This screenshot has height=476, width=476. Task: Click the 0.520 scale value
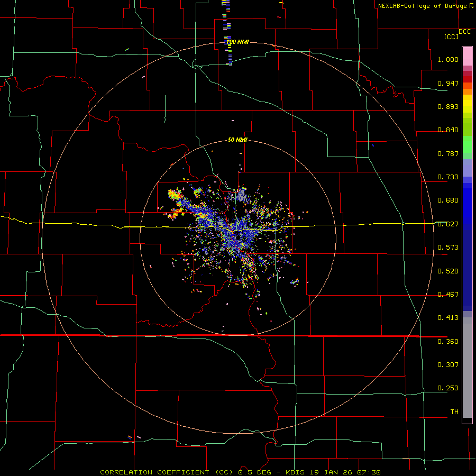point(448,271)
